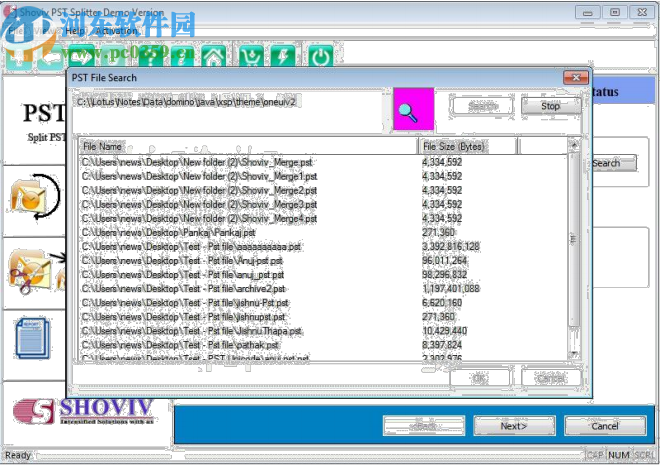This screenshot has height=475, width=661.
Task: Open the question-mark help toolbar icon
Action: (x=150, y=56)
